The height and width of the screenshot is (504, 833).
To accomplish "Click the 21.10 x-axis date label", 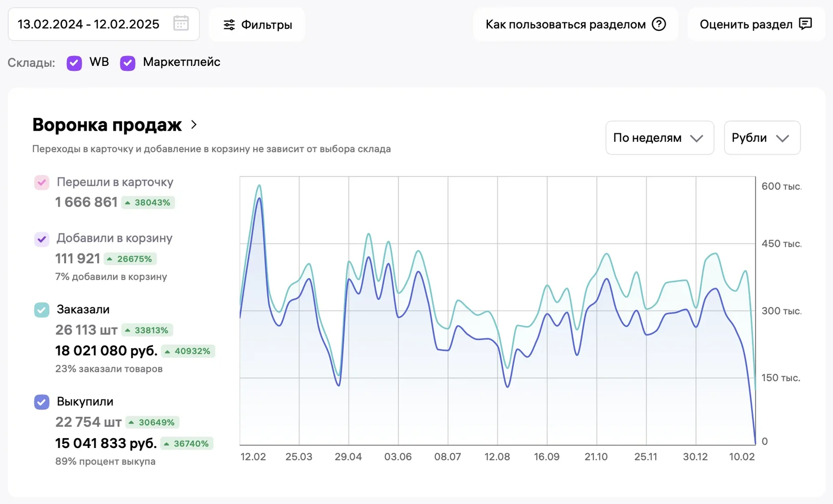I will pos(596,457).
